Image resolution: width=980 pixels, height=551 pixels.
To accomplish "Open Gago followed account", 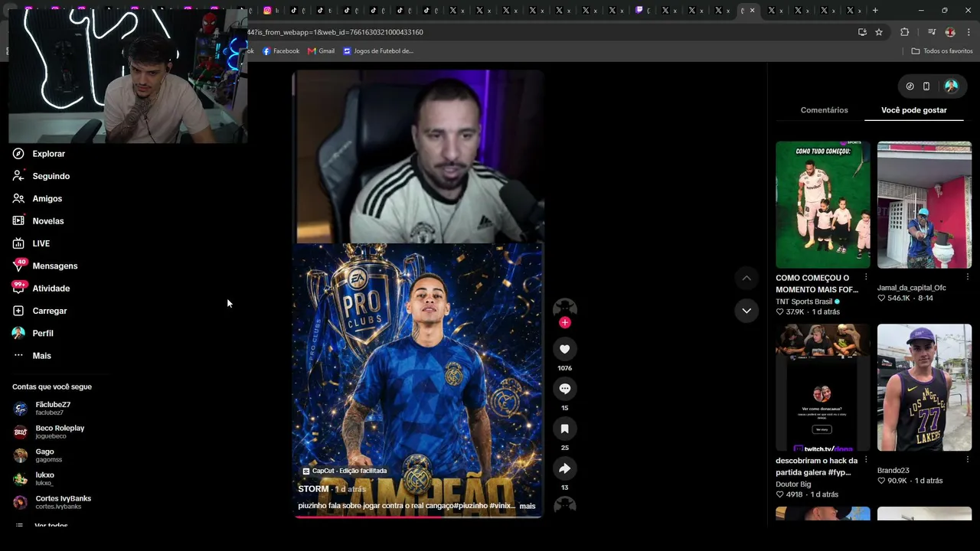I will (38, 455).
